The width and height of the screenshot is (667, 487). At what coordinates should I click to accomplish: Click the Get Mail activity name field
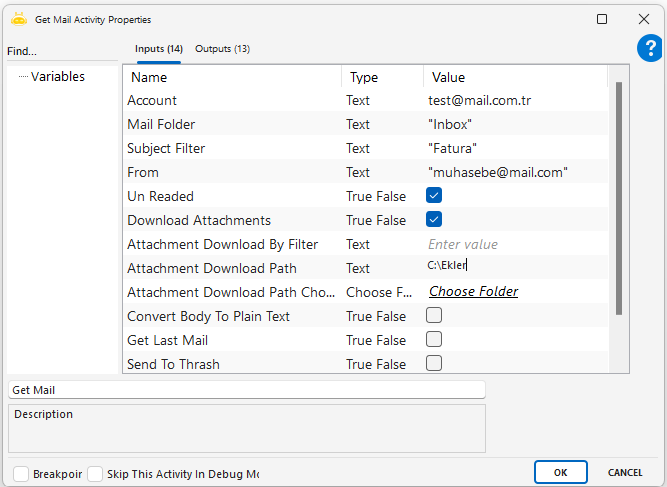246,390
